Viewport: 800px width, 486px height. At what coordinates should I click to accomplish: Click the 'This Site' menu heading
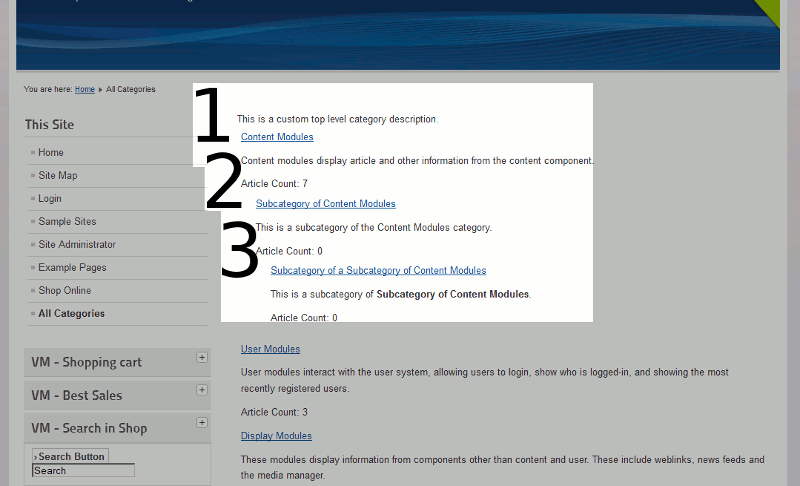pyautogui.click(x=49, y=124)
